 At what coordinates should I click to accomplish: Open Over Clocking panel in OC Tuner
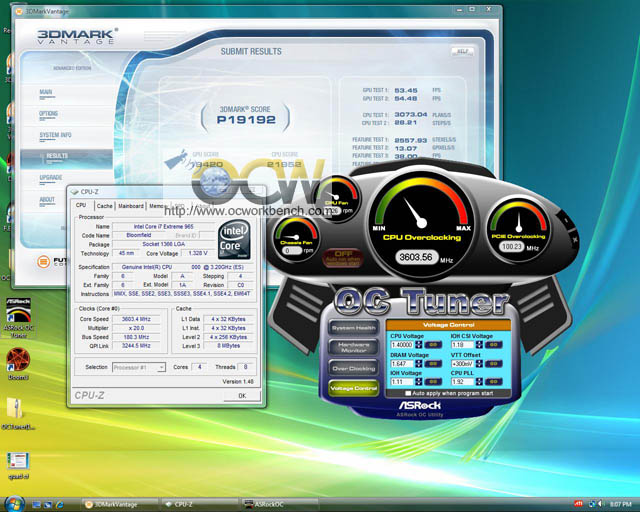353,368
